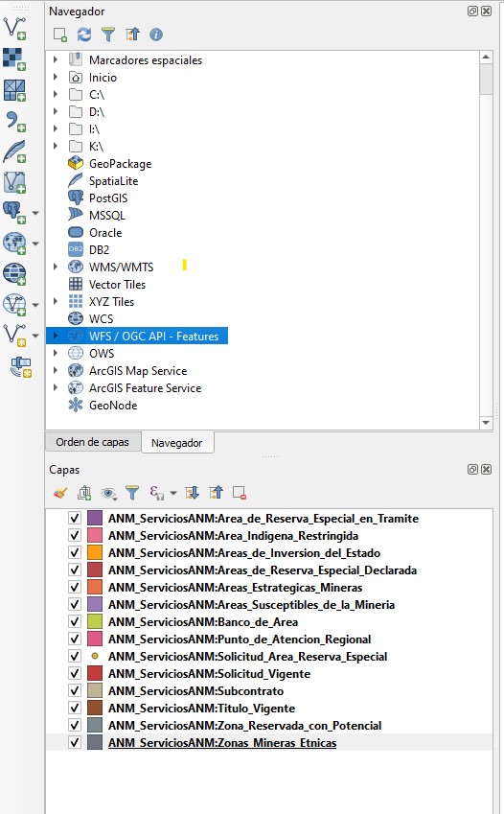Viewport: 504px width, 814px height.
Task: Uncheck the Area_de_Reserva_Especial_en_Tramite layer
Action: (x=75, y=518)
